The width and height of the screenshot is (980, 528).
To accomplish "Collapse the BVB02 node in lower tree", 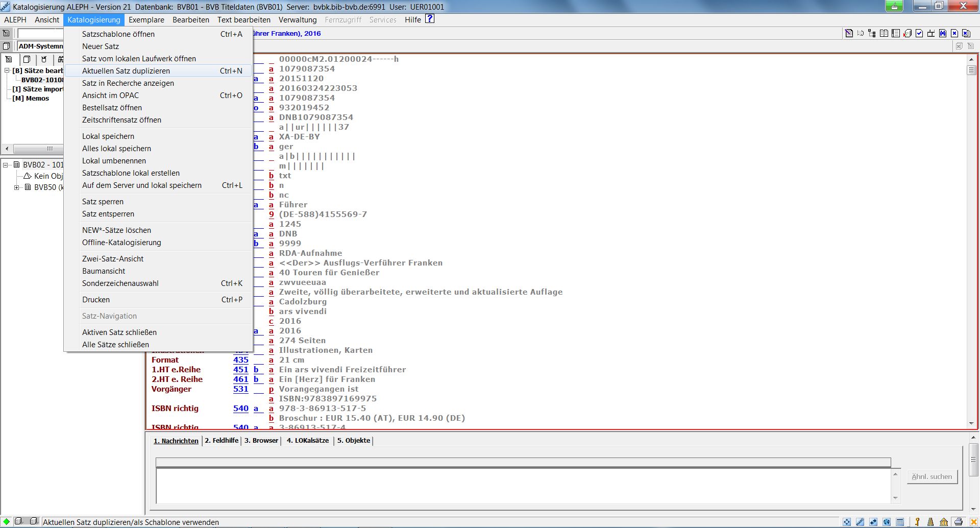I will pyautogui.click(x=6, y=165).
